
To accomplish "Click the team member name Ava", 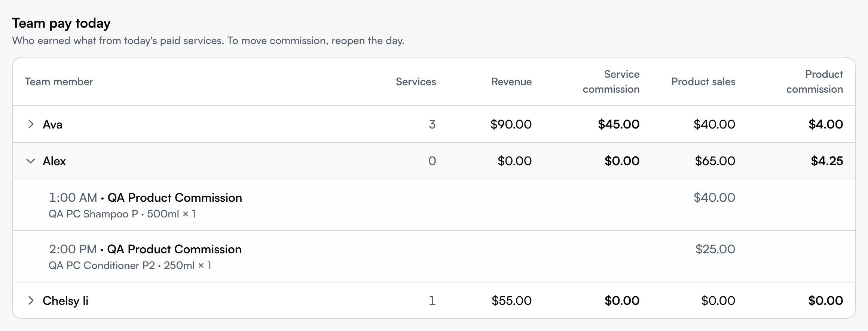I will click(52, 124).
